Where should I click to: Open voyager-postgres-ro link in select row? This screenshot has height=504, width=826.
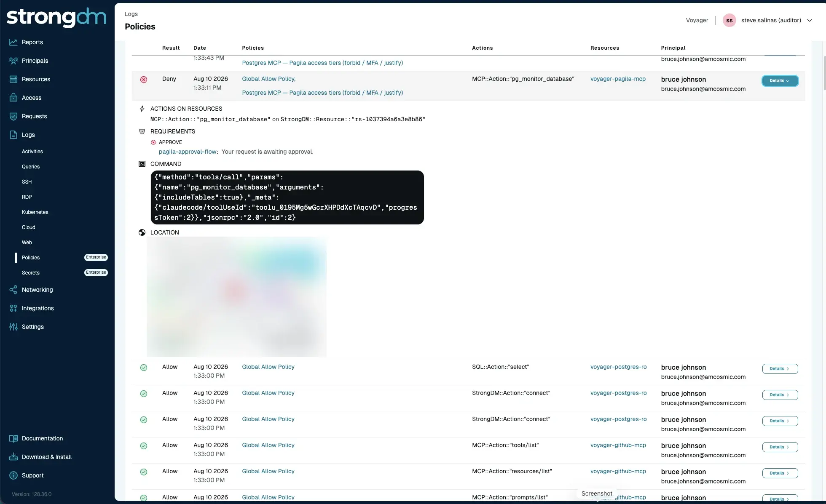[x=618, y=367]
